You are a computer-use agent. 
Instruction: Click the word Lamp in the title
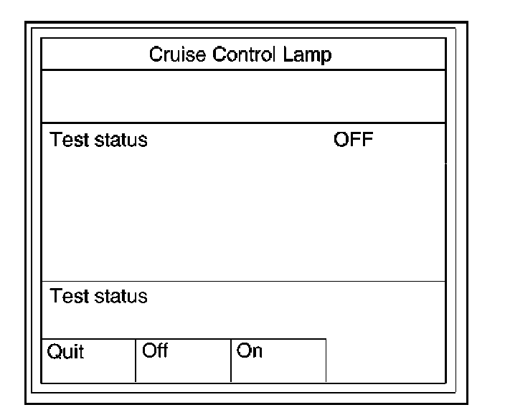[x=314, y=55]
